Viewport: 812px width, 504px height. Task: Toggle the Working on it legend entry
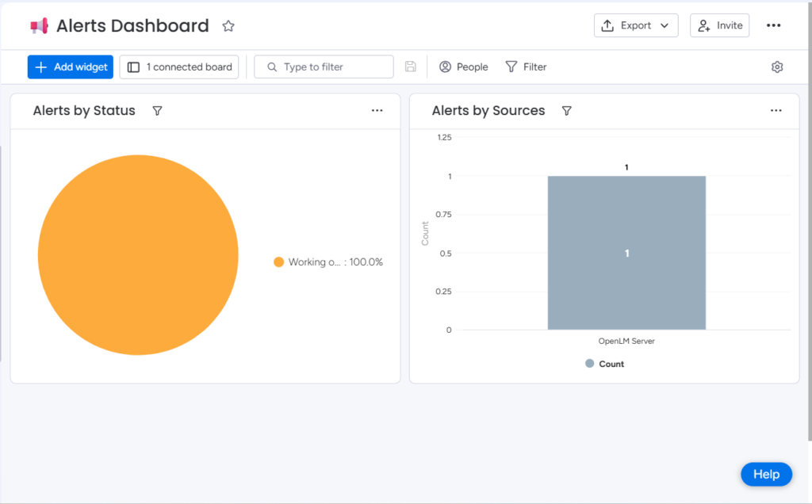[327, 262]
